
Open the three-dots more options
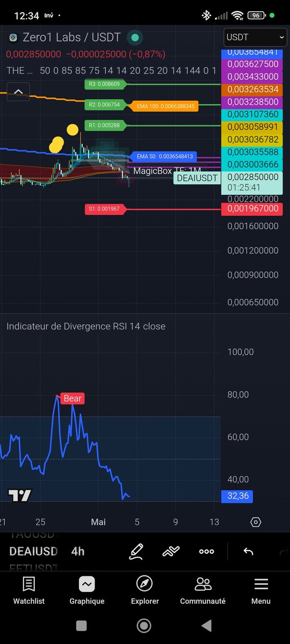click(x=206, y=551)
